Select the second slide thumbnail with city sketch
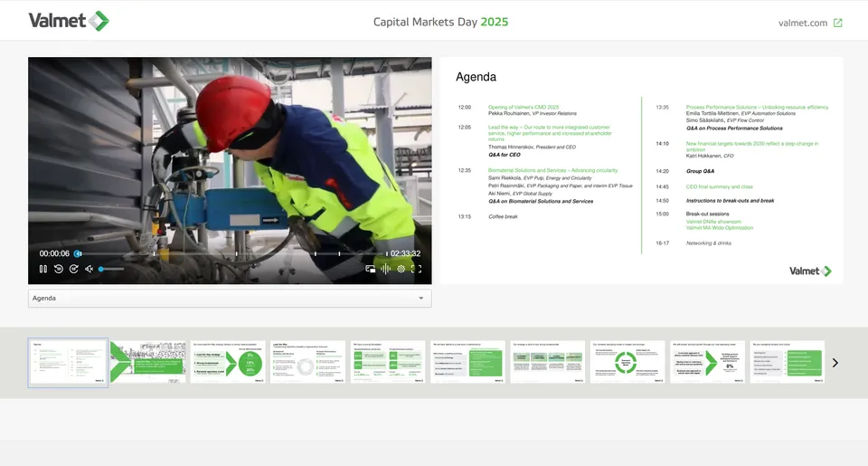This screenshot has height=466, width=868. [x=147, y=362]
